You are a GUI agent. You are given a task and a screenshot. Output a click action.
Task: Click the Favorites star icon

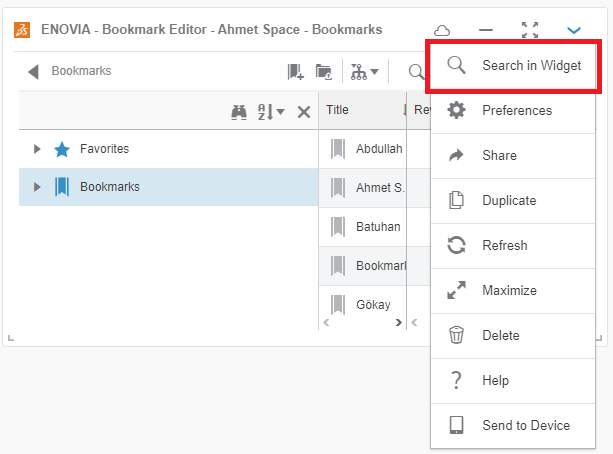click(x=62, y=149)
